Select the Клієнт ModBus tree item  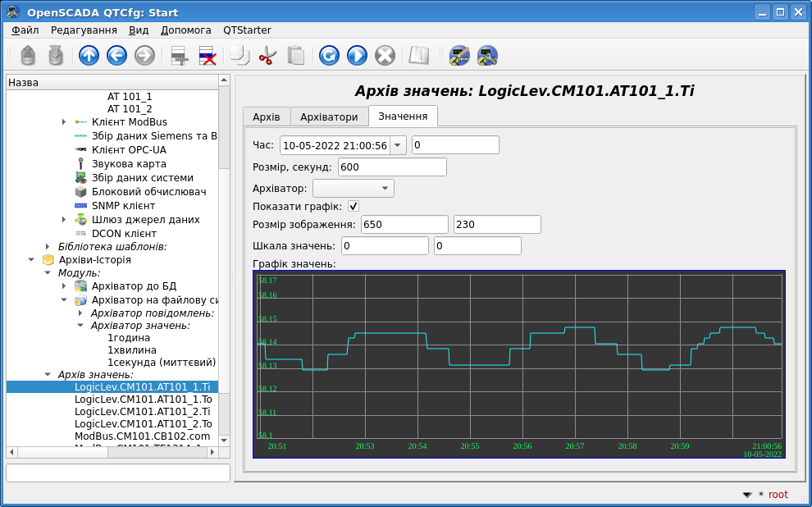tap(130, 122)
